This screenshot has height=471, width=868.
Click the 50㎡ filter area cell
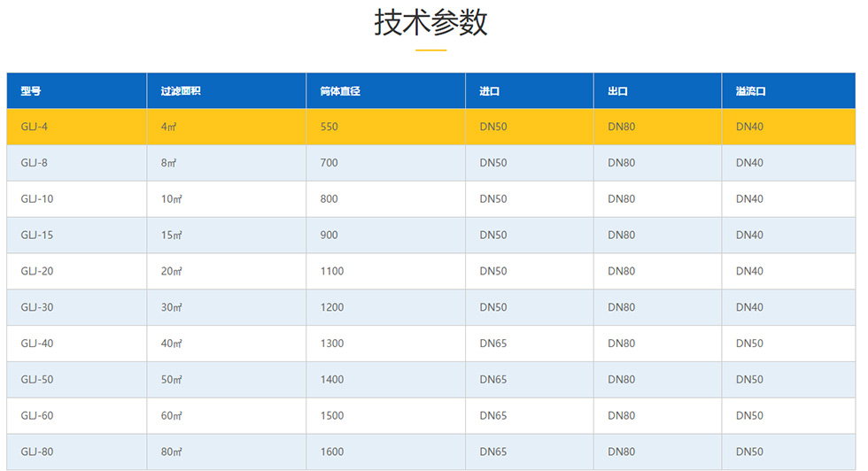click(172, 380)
